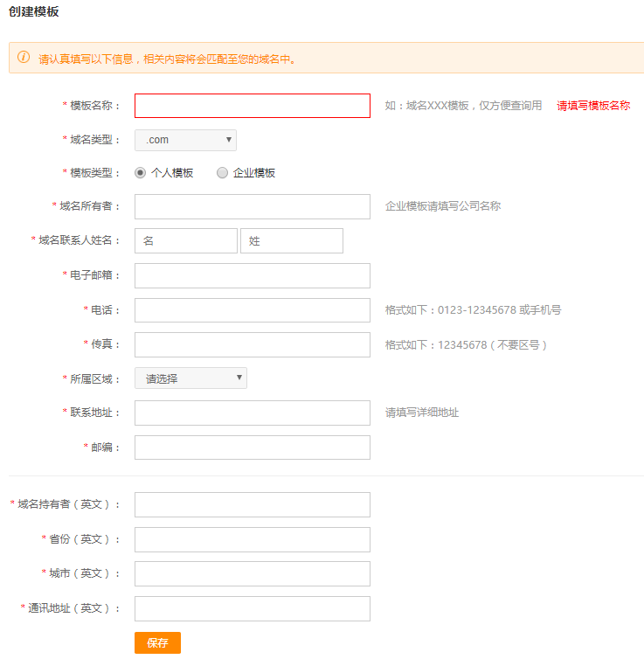Click into the 电话 input field
The image size is (644, 666).
coord(252,310)
